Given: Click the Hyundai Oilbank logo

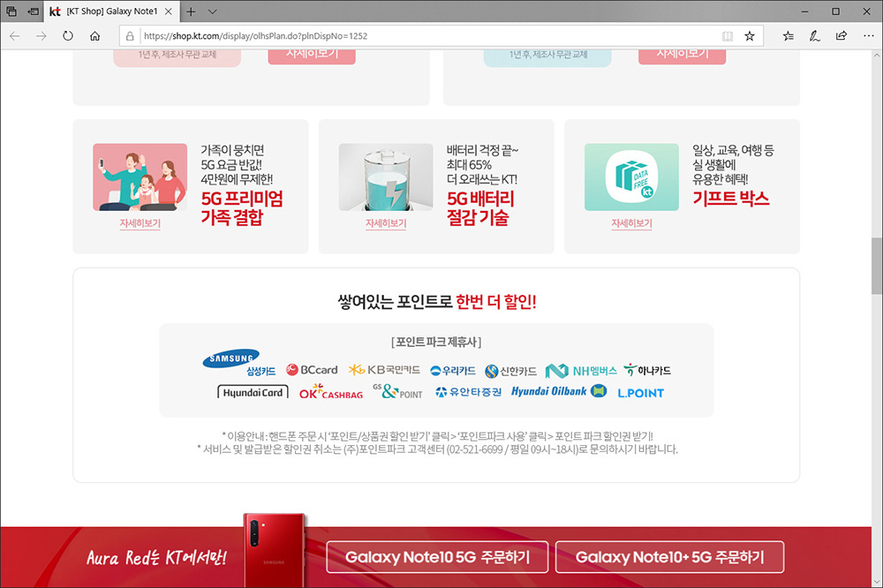Looking at the screenshot, I should [x=559, y=391].
